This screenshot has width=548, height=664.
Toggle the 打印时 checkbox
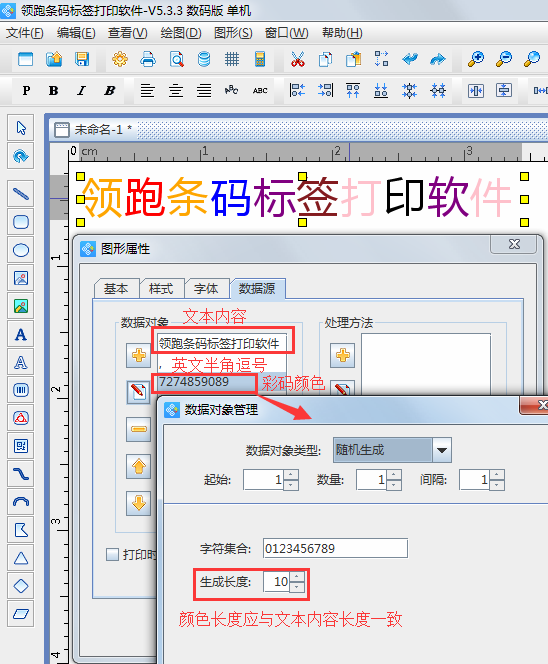tap(112, 554)
